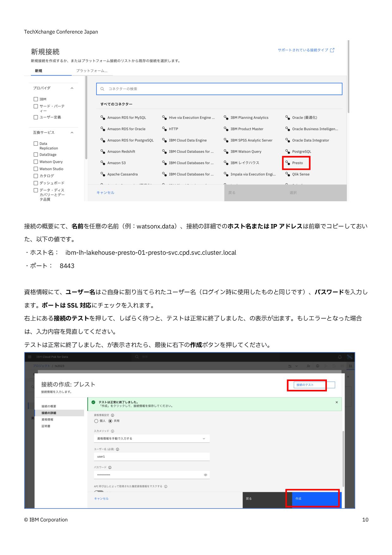Click the IBM Cloud Data Engine icon

164,140
